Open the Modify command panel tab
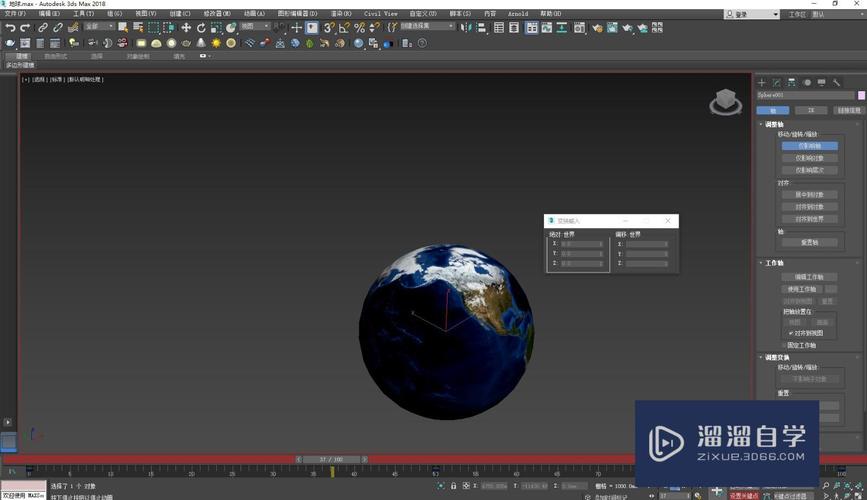 click(777, 82)
